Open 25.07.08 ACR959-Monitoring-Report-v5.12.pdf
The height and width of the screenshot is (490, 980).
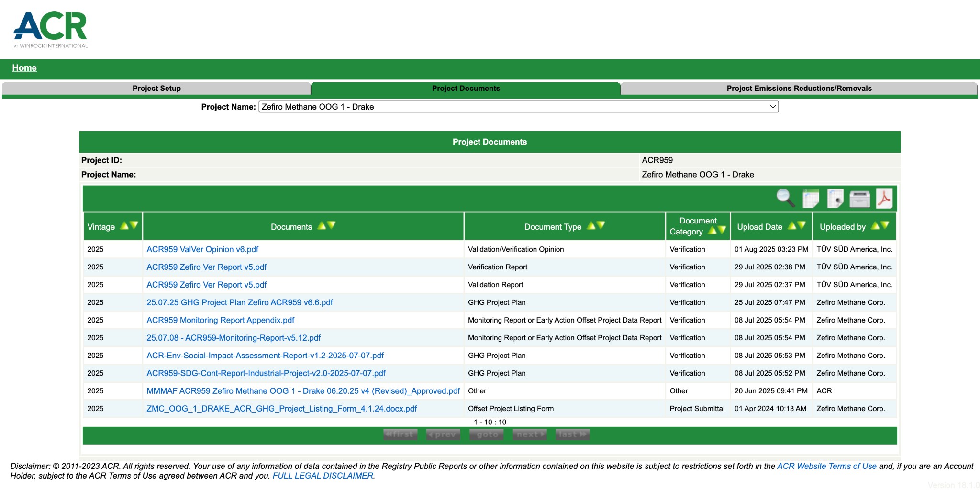click(234, 338)
